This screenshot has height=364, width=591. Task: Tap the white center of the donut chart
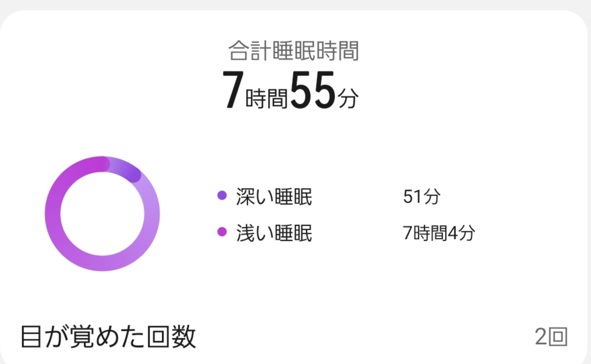(x=102, y=214)
